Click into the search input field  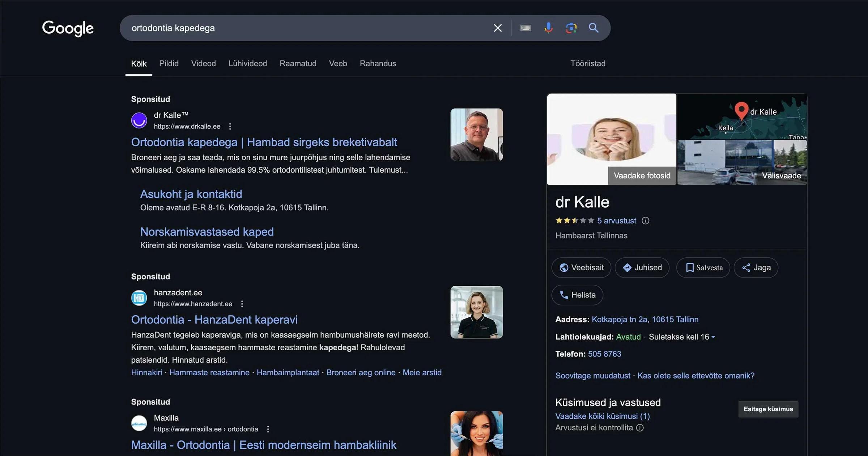coord(307,28)
